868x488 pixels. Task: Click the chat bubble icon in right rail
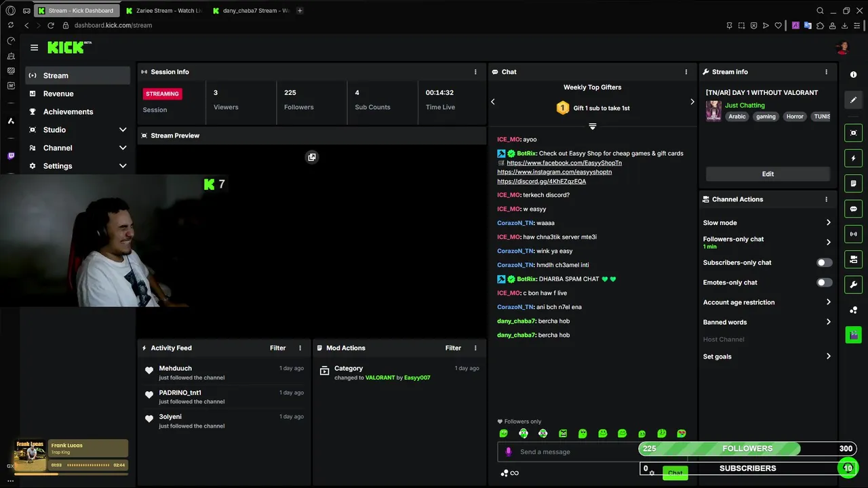[x=854, y=209]
